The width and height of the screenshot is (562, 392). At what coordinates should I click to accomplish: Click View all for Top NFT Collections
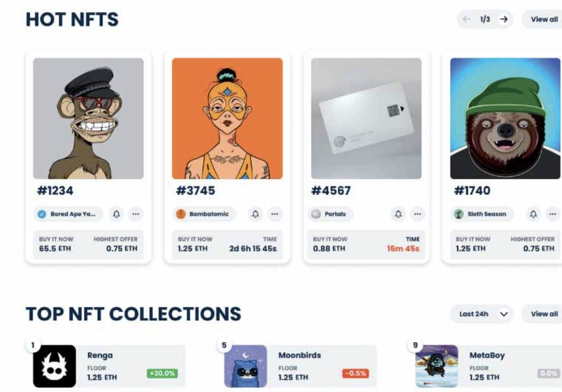544,314
